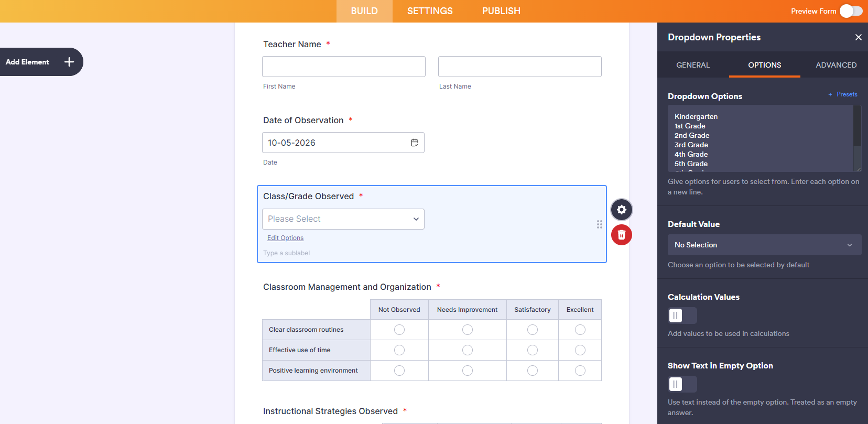Open the Default Value No Selection dropdown
Image resolution: width=868 pixels, height=424 pixels.
pyautogui.click(x=764, y=245)
